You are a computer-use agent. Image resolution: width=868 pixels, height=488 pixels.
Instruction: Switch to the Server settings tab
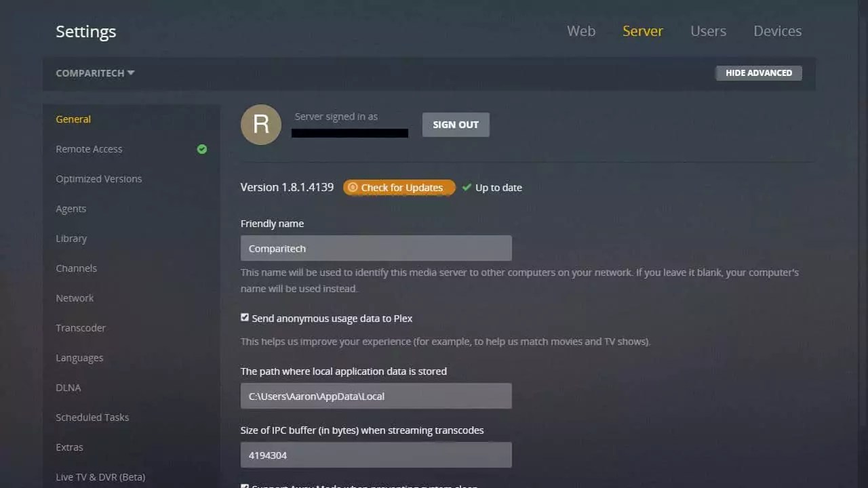(643, 31)
